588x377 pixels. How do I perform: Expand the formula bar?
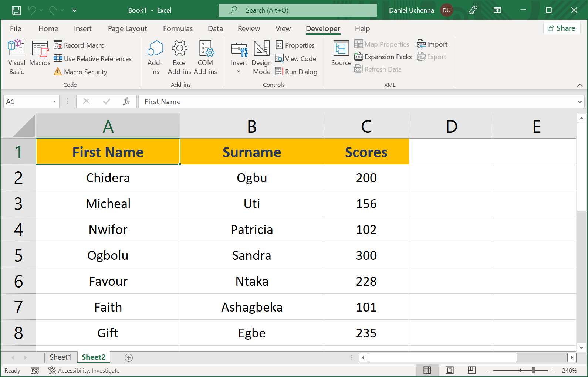pos(579,102)
